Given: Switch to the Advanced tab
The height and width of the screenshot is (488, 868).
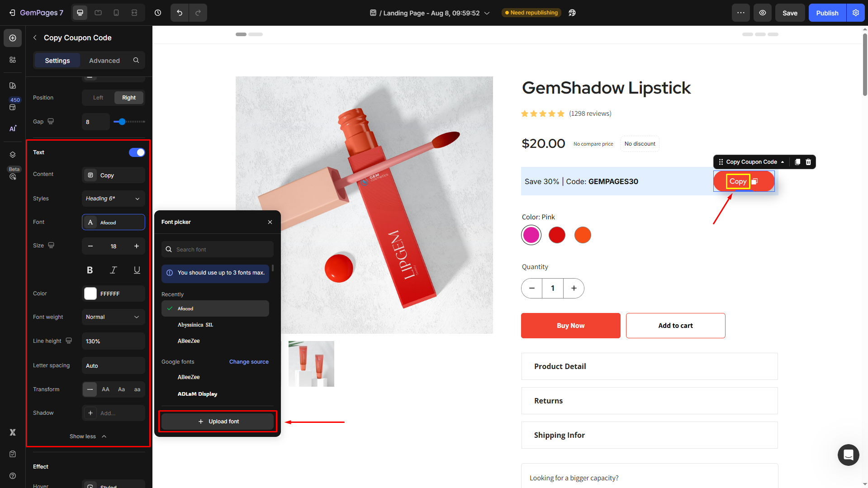Looking at the screenshot, I should point(104,61).
